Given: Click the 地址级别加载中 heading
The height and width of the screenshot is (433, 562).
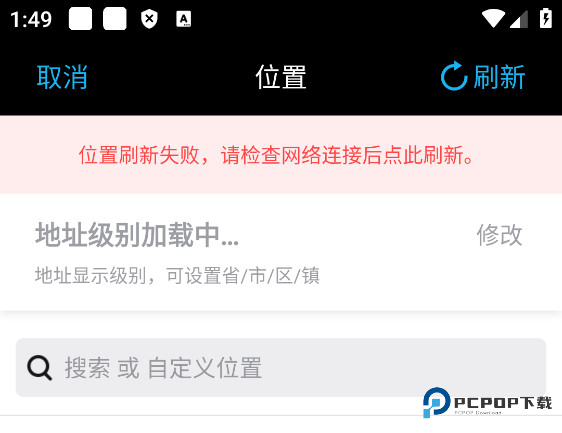Looking at the screenshot, I should coord(137,235).
